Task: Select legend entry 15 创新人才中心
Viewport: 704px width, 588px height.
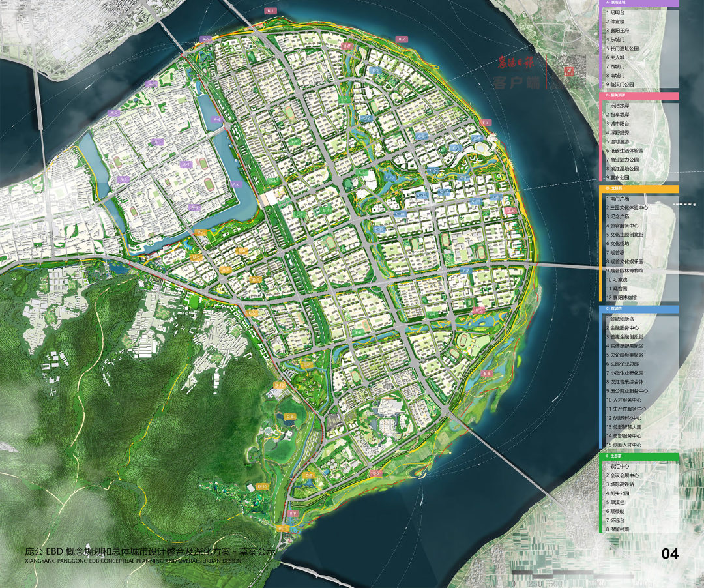Action: 624,445
